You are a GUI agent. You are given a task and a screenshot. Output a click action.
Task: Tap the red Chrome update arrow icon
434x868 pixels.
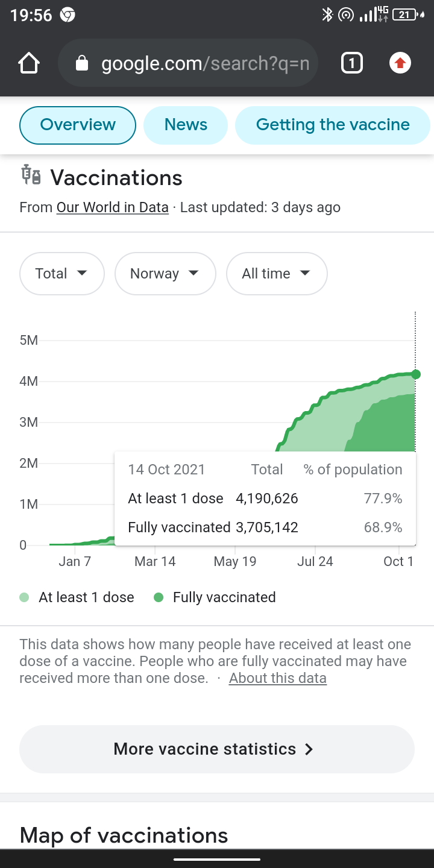pyautogui.click(x=400, y=63)
